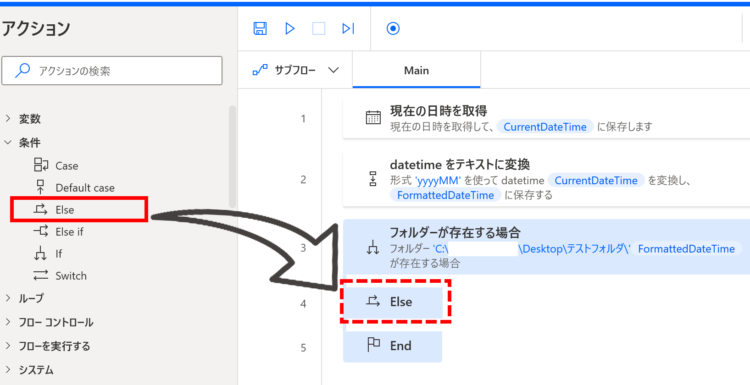Image resolution: width=750 pixels, height=385 pixels.
Task: Stop the flow with the square icon
Action: pos(319,29)
